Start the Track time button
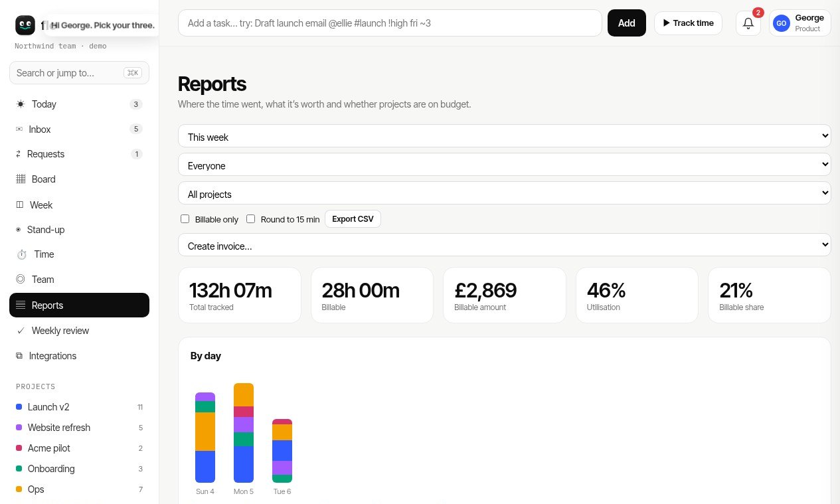Viewport: 840px width, 504px height. coord(688,23)
